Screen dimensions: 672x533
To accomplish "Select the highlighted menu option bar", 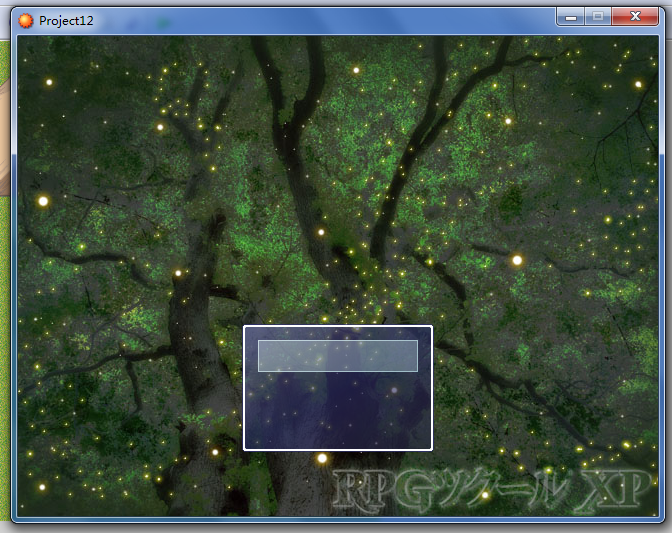I will tap(338, 356).
